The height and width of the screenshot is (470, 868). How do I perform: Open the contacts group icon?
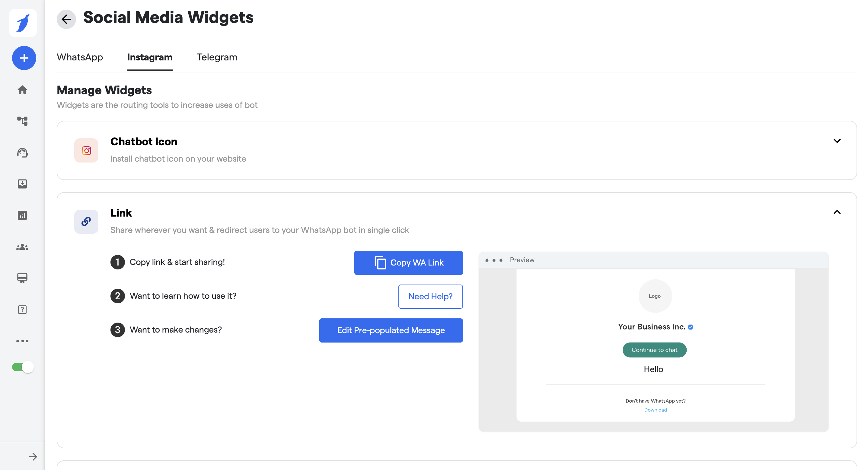click(22, 247)
